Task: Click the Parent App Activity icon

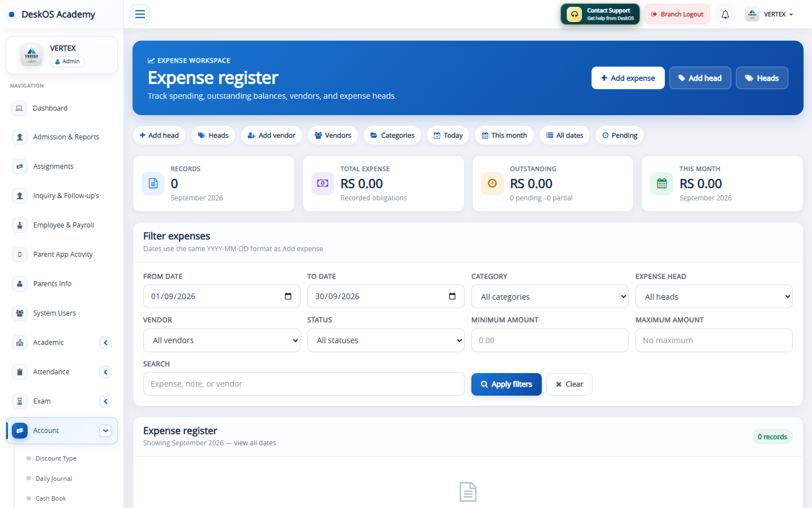Action: tap(20, 255)
